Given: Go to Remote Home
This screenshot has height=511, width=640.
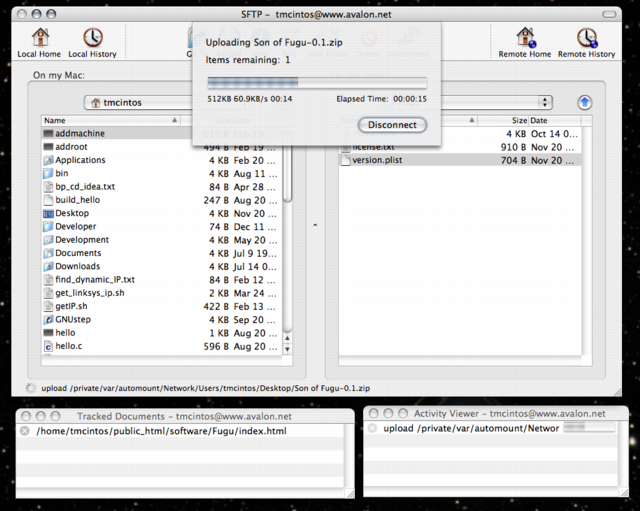Looking at the screenshot, I should 524,42.
